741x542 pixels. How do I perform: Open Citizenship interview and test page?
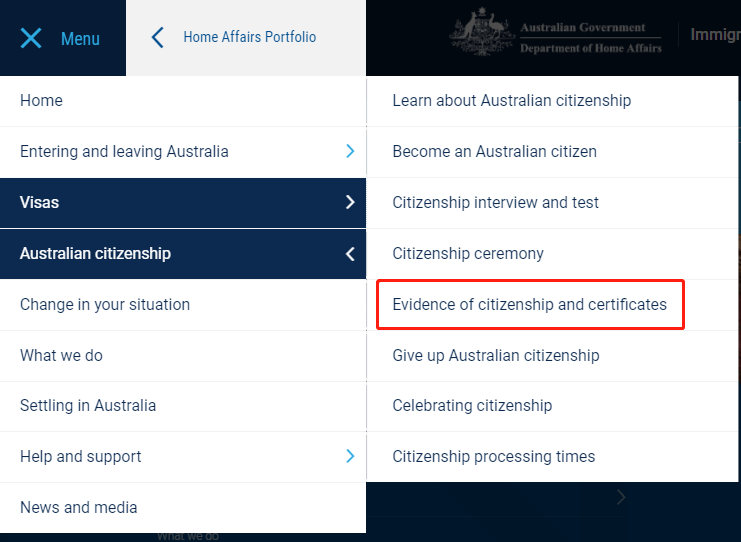[495, 203]
